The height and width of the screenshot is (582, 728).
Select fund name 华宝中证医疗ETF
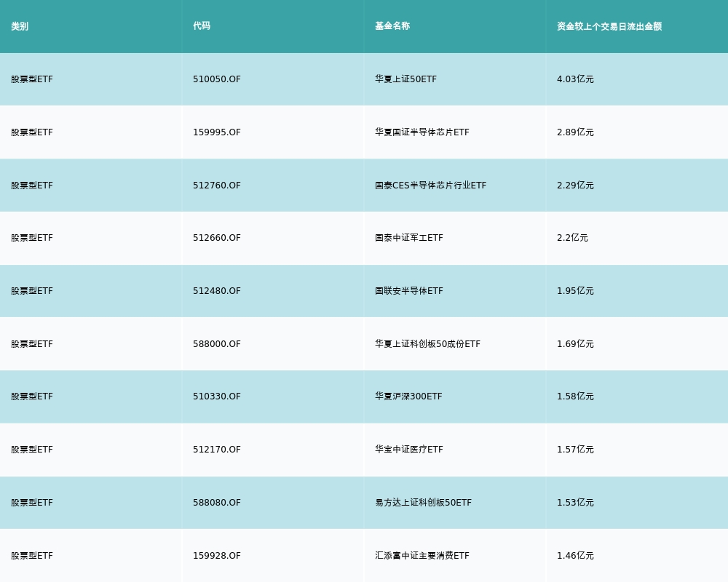[409, 450]
